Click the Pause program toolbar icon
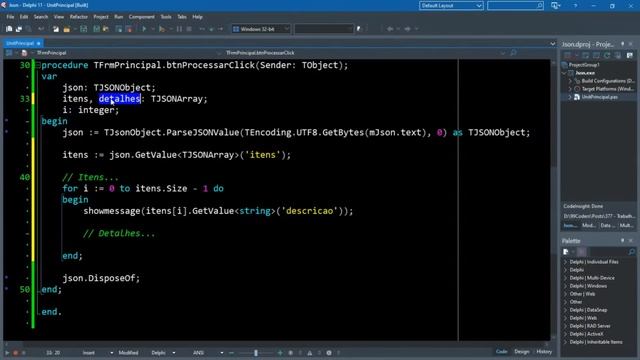 tap(179, 29)
